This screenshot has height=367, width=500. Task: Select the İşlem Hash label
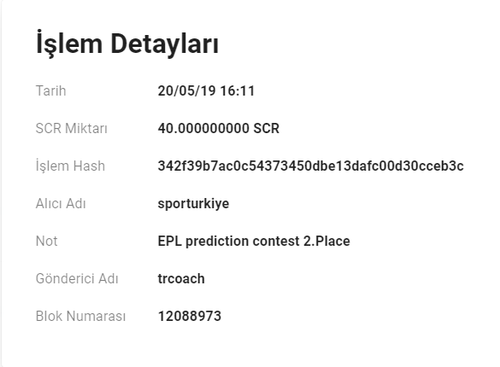point(70,166)
